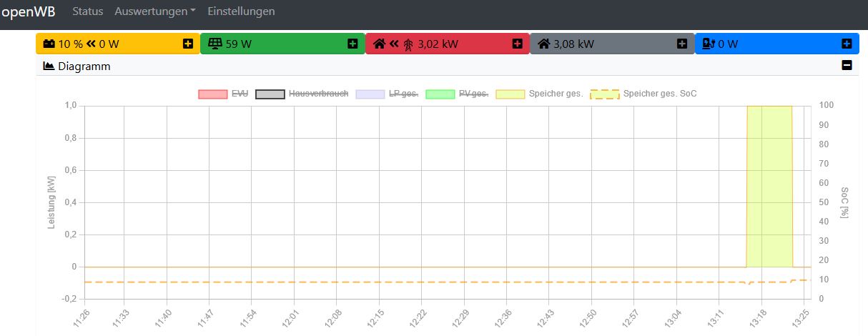Expand the gray 3,08 kW house card
This screenshot has height=336, width=868.
click(x=682, y=44)
